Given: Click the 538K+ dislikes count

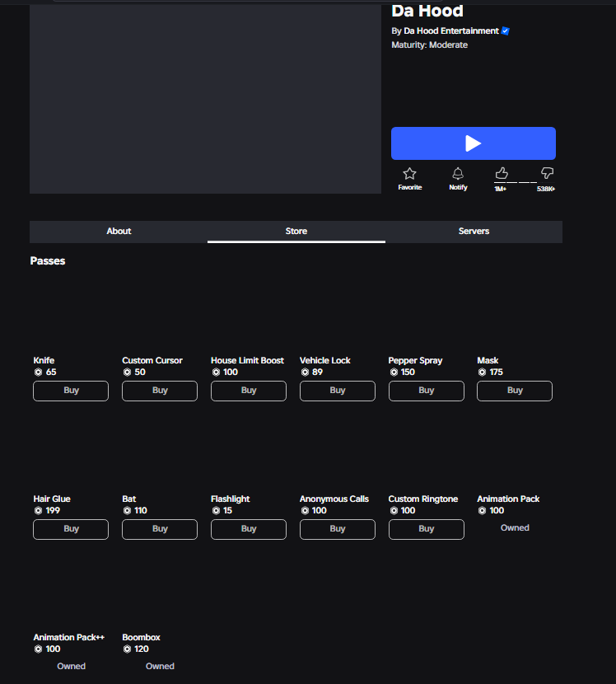Looking at the screenshot, I should pyautogui.click(x=546, y=189).
